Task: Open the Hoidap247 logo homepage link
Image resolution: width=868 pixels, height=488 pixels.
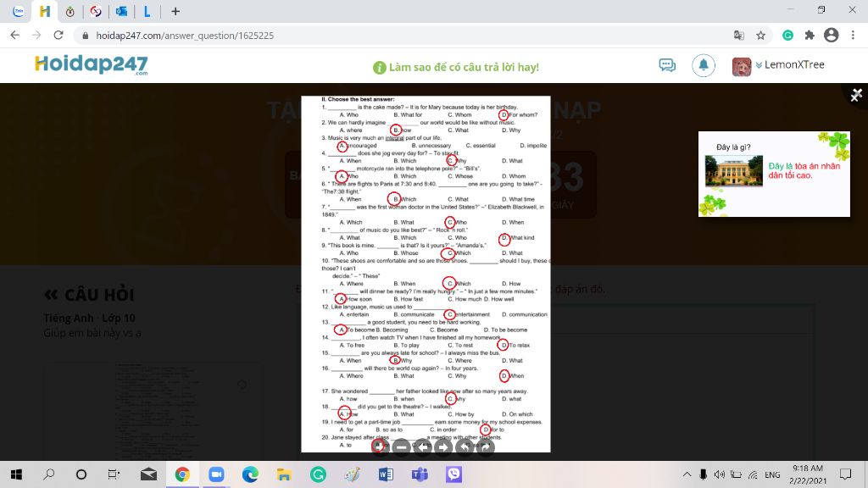Action: (92, 64)
